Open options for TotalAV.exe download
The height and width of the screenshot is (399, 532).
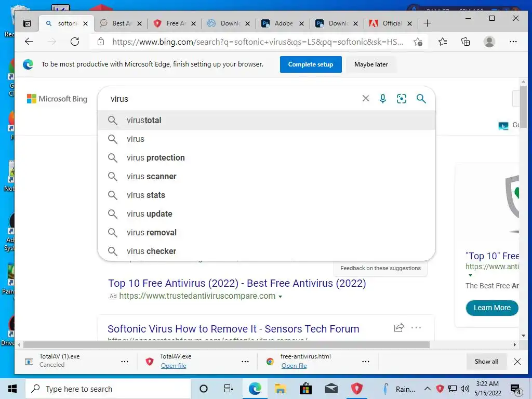(245, 362)
